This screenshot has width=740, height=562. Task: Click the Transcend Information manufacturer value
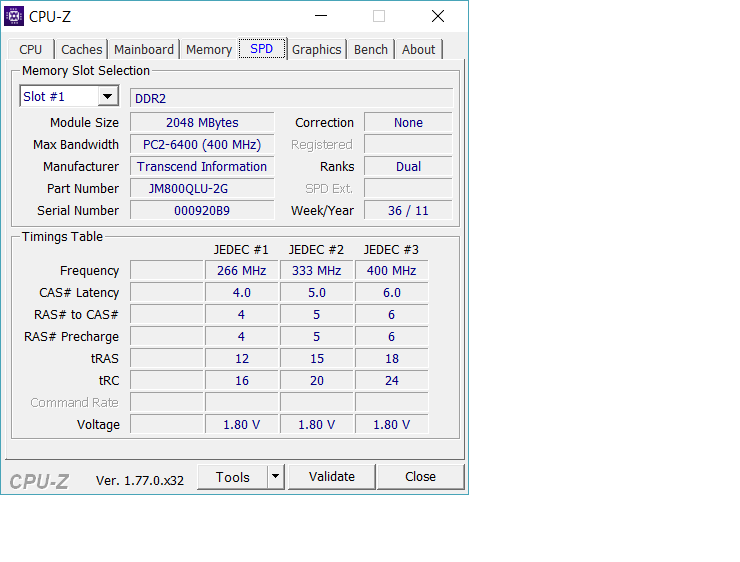point(202,167)
